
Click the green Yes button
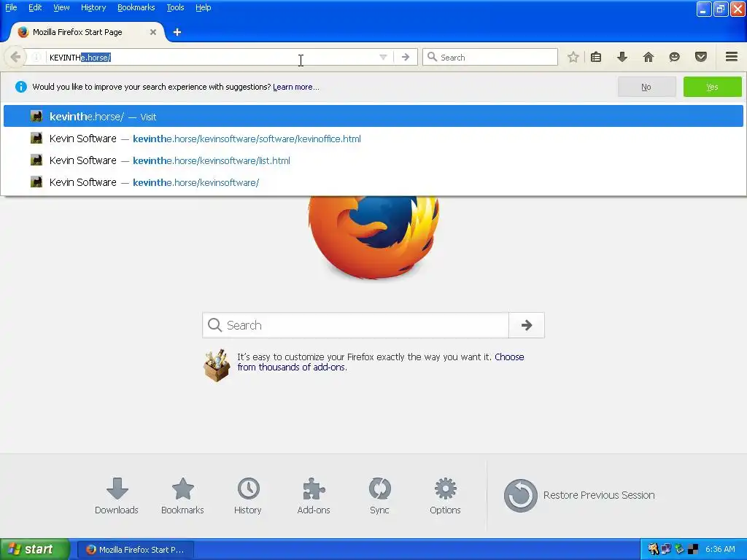[x=712, y=87]
